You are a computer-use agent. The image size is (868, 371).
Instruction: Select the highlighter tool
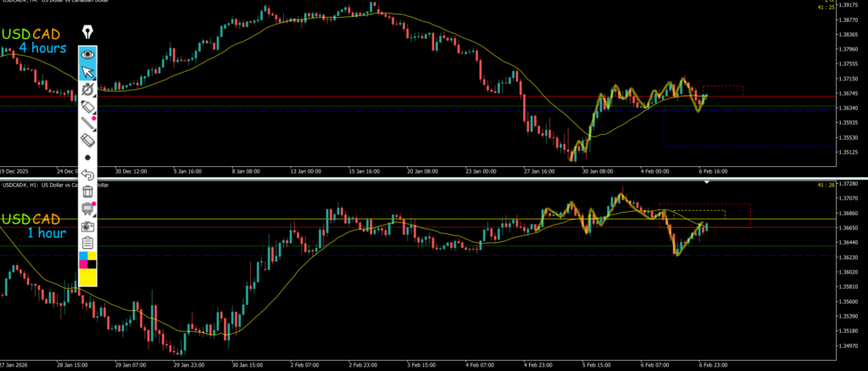tap(87, 107)
